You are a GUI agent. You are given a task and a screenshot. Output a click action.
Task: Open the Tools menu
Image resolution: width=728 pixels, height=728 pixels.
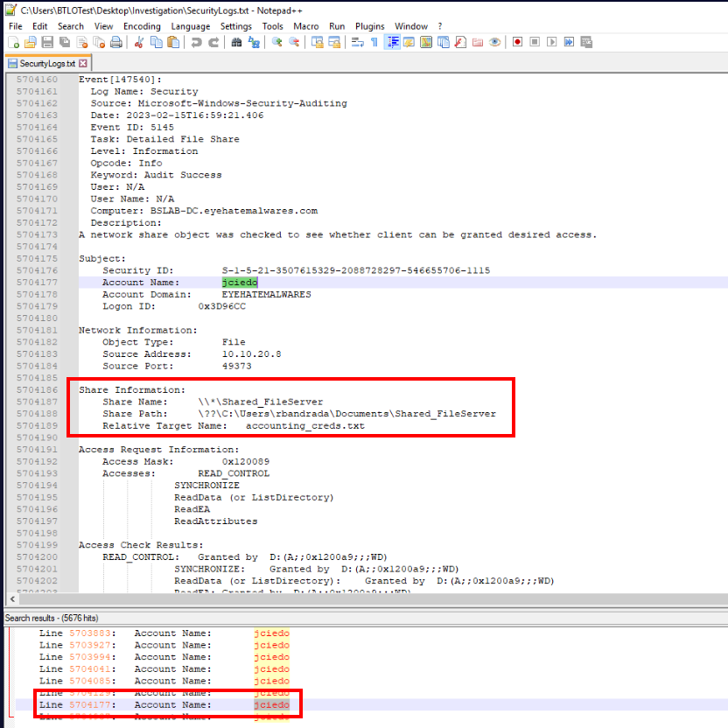click(272, 26)
